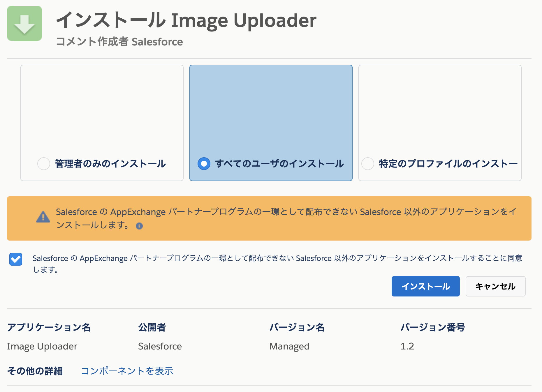Viewport: 542px width, 392px height.
Task: Click the warning triangle icon in orange banner
Action: [43, 217]
